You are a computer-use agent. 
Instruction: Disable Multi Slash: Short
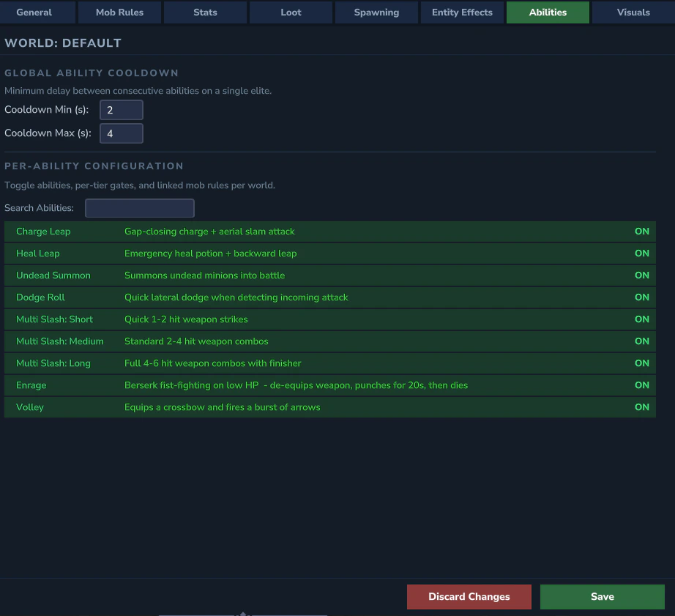point(641,319)
